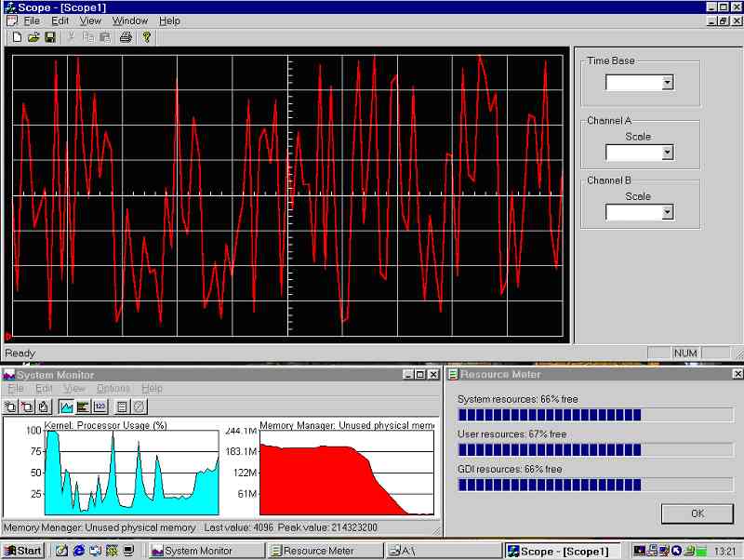Switch System Monitor to bar charts view
Image resolution: width=744 pixels, height=560 pixels.
83,407
